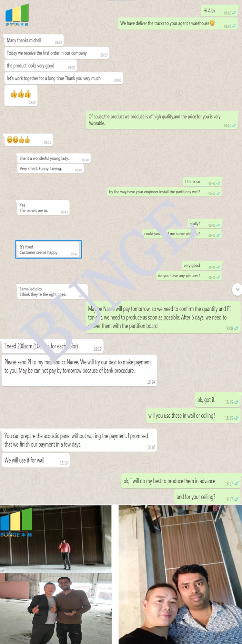The width and height of the screenshot is (242, 644).
Task: Click the smiley and thumbs-up emoji message
Action: [x=28, y=140]
